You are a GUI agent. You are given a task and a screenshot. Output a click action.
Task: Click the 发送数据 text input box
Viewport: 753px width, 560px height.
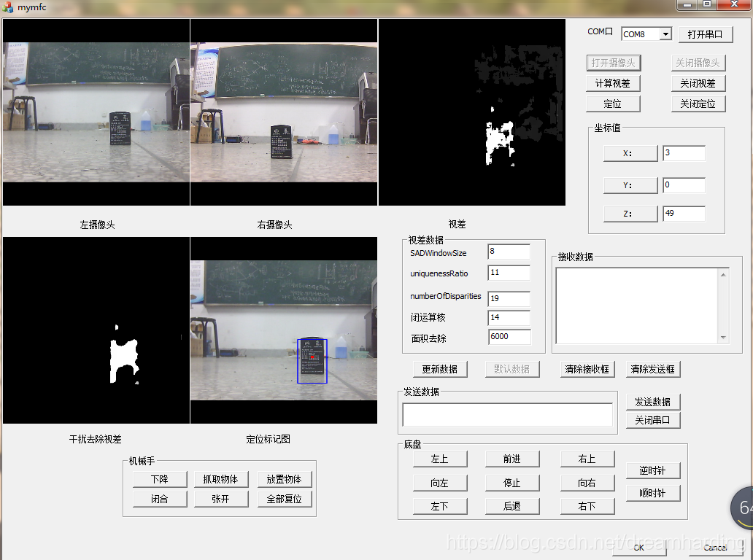pos(508,415)
